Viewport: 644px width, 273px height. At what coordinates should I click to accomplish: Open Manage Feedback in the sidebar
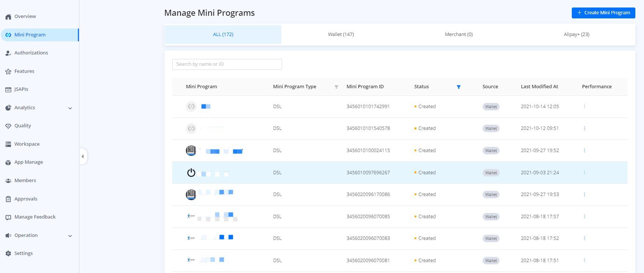[35, 217]
